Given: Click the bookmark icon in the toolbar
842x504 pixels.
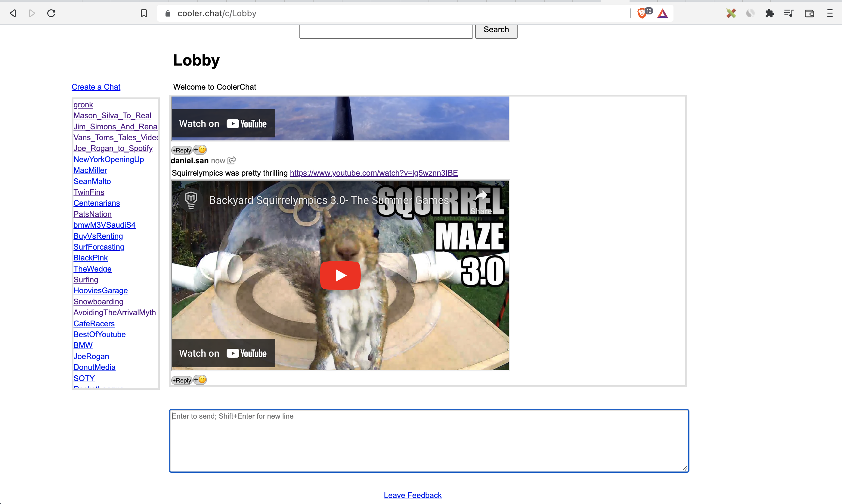Looking at the screenshot, I should (144, 13).
